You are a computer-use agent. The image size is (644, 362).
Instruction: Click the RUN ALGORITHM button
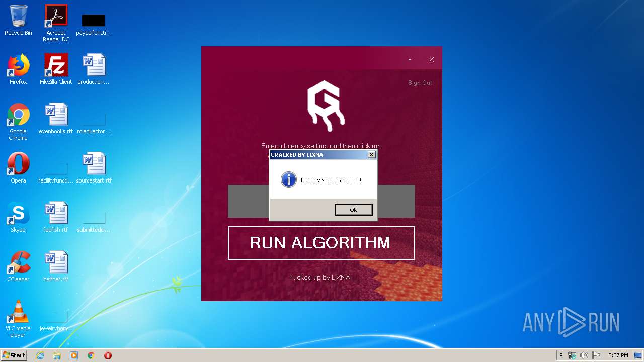point(321,243)
